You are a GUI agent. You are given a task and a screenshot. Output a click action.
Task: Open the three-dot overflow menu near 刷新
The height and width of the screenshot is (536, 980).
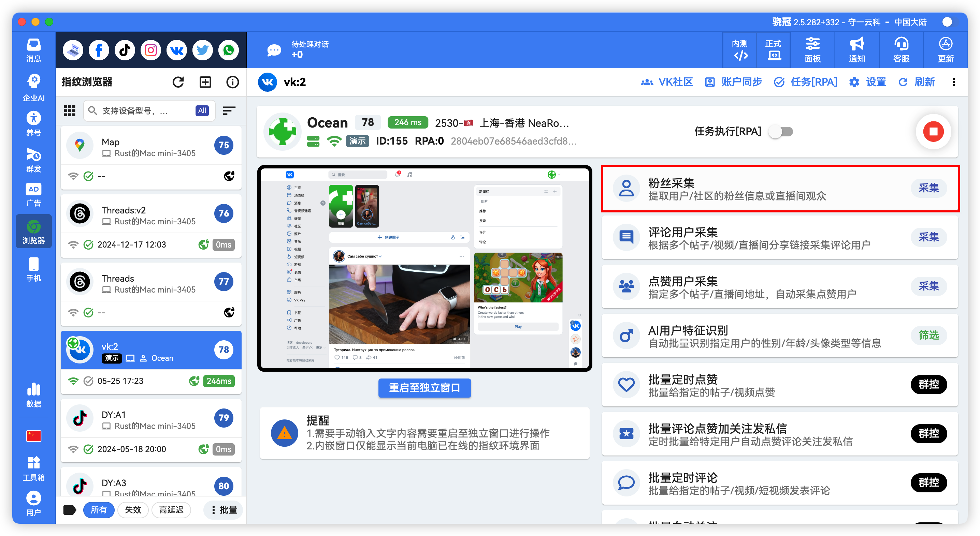(x=954, y=82)
